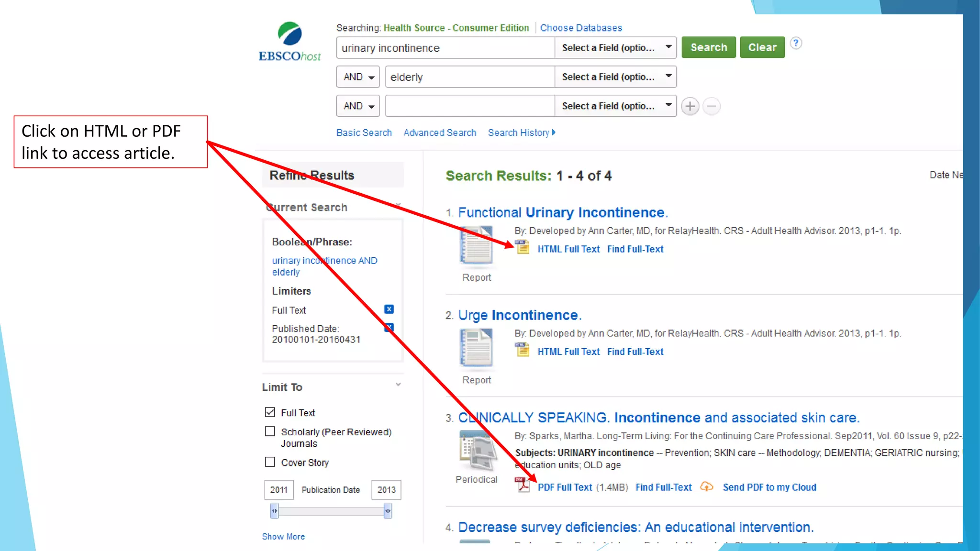Open Urge Incontinence report thumbnail
The width and height of the screenshot is (980, 551).
[x=476, y=348]
